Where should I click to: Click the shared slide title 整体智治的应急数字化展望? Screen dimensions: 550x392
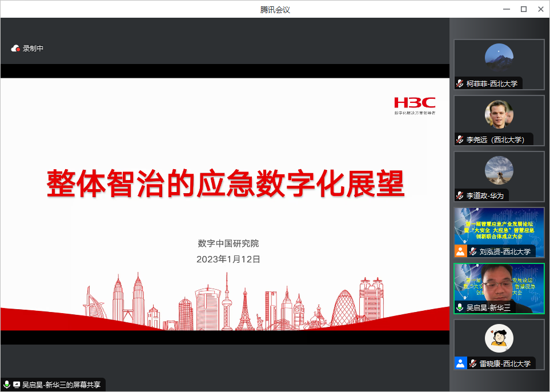click(225, 184)
